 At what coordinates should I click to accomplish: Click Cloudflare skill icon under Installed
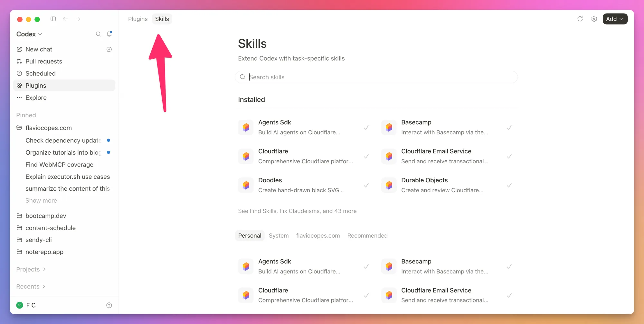[x=246, y=157]
